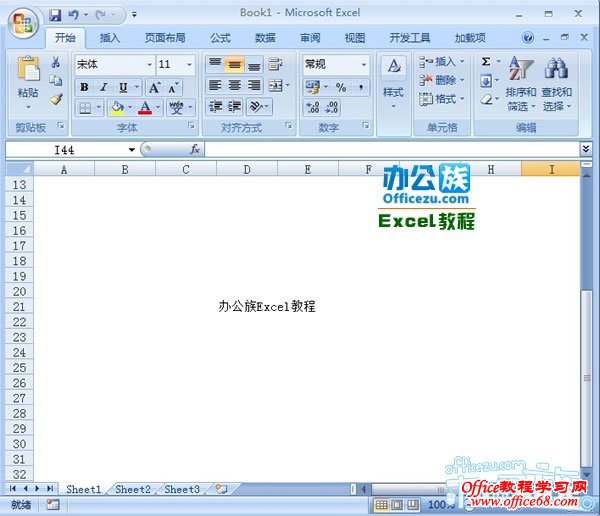
Task: Merge and center the selected cells
Action: click(x=276, y=85)
